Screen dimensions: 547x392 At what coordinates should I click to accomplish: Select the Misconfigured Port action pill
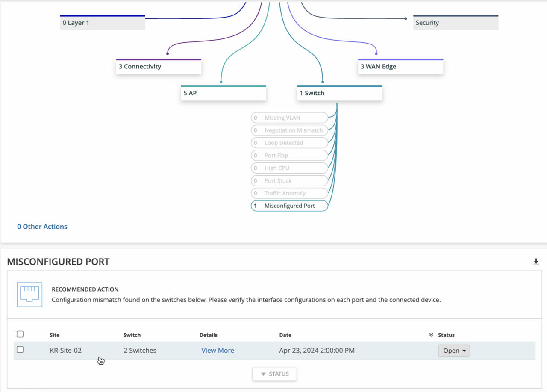click(289, 206)
